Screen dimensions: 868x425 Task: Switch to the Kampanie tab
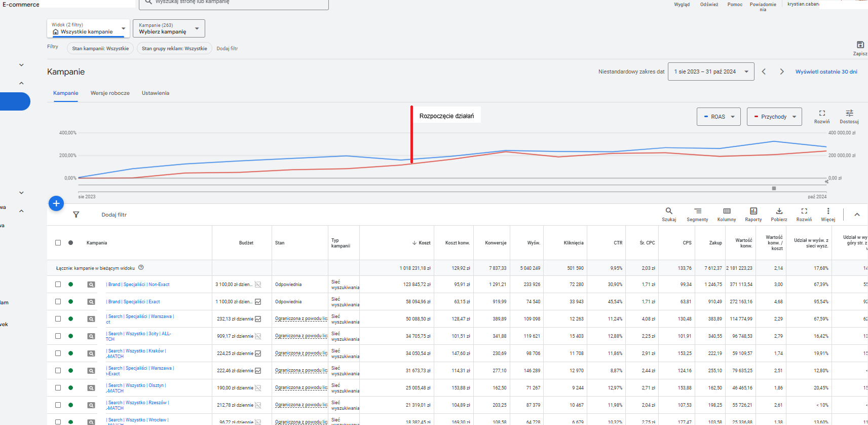66,93
